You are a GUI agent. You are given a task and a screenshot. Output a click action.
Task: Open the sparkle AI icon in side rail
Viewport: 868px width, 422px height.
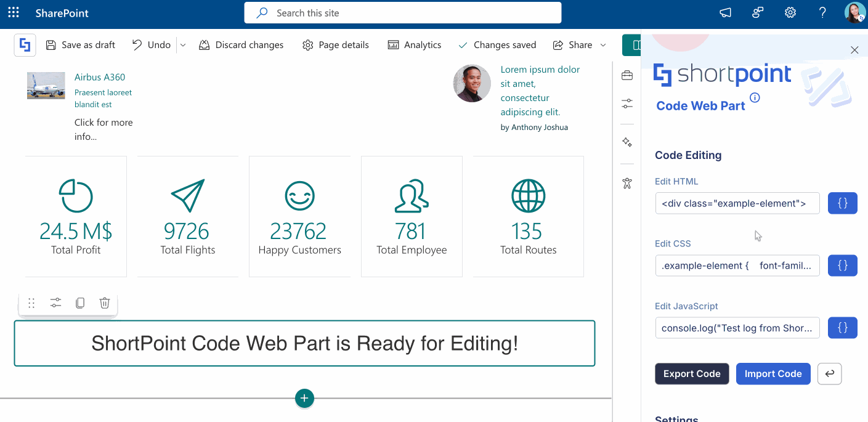(627, 142)
